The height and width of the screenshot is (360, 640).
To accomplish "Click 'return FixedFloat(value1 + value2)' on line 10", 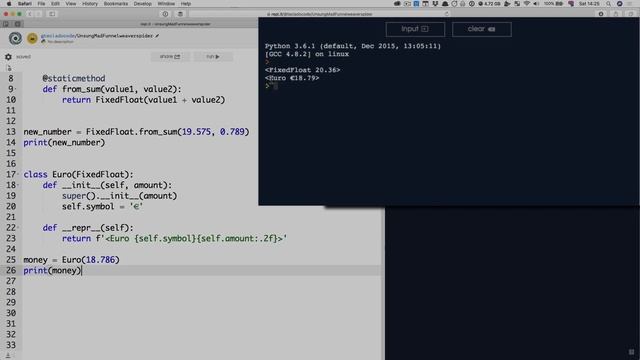I will click(x=144, y=100).
